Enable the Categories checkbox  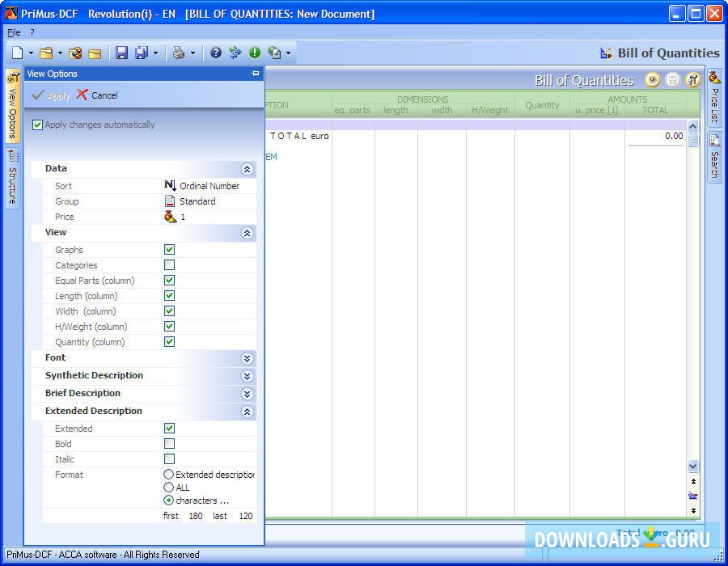click(x=169, y=265)
